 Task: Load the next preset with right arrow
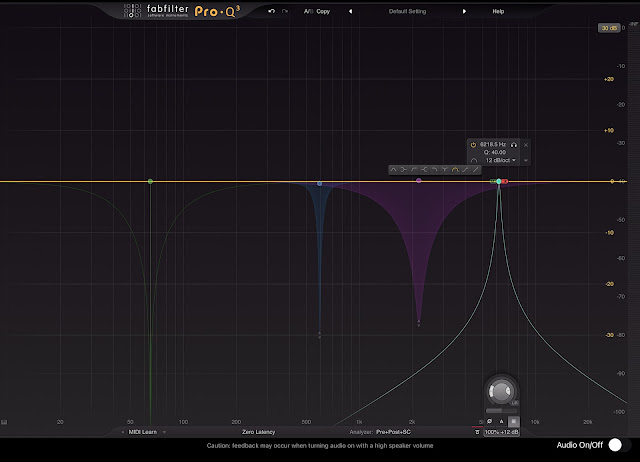tap(464, 11)
